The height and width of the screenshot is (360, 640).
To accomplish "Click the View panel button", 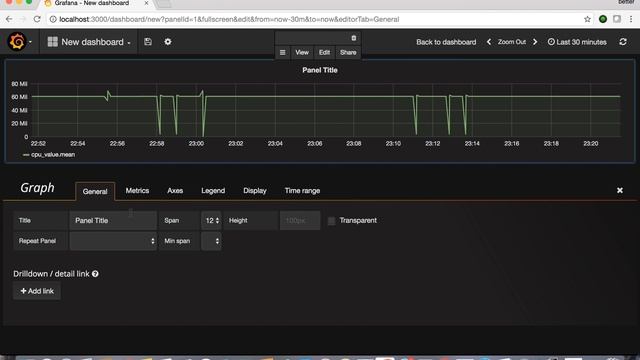I will tap(302, 52).
